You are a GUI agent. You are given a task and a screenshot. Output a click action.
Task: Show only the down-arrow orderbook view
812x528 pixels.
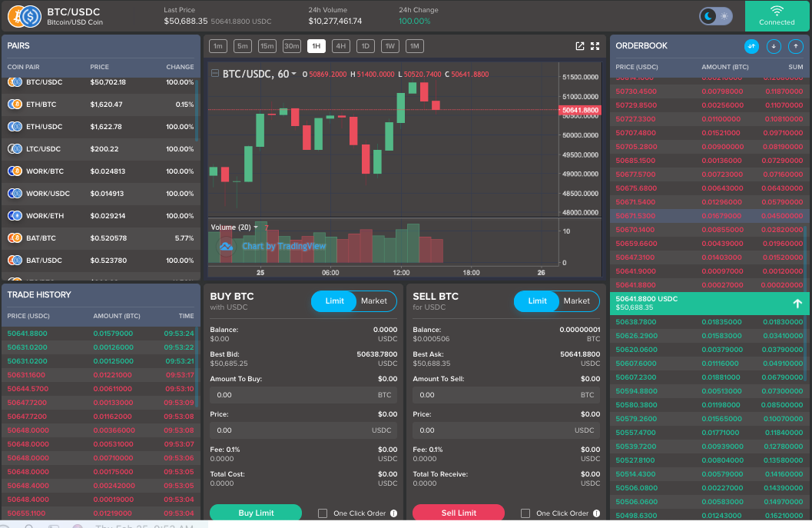[774, 46]
